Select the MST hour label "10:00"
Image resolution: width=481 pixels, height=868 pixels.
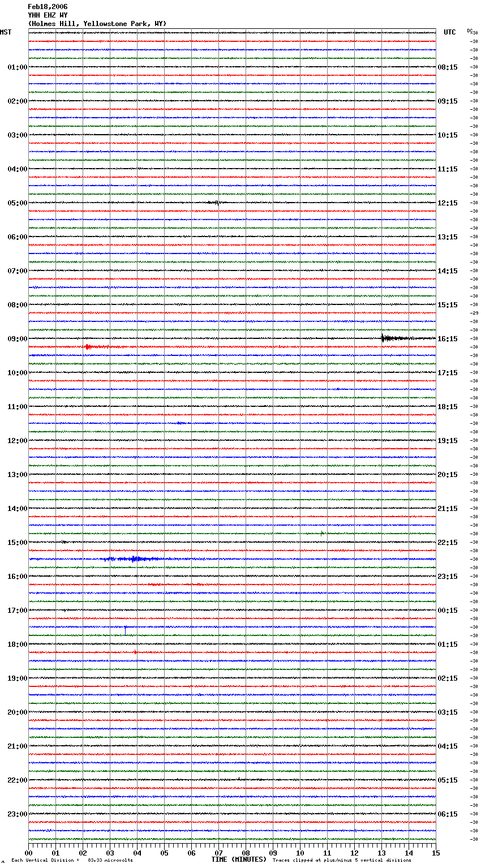point(18,373)
